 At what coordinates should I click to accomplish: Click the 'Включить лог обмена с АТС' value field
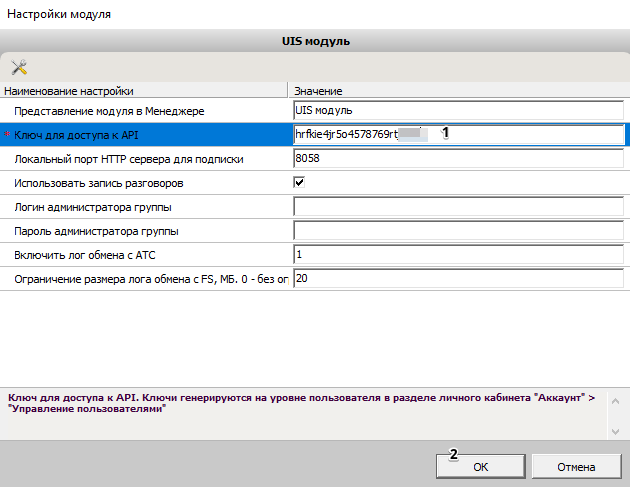point(458,254)
